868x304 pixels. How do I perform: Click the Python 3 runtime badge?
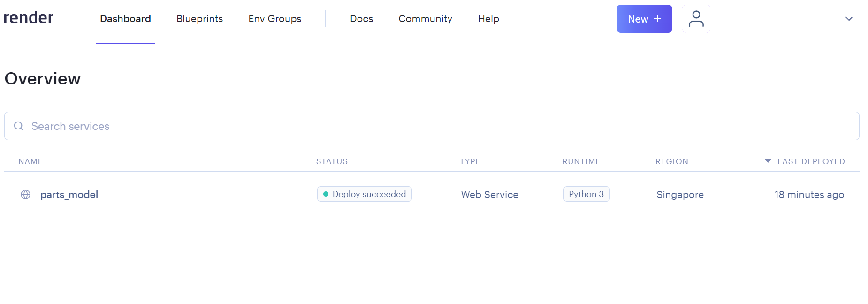(586, 194)
